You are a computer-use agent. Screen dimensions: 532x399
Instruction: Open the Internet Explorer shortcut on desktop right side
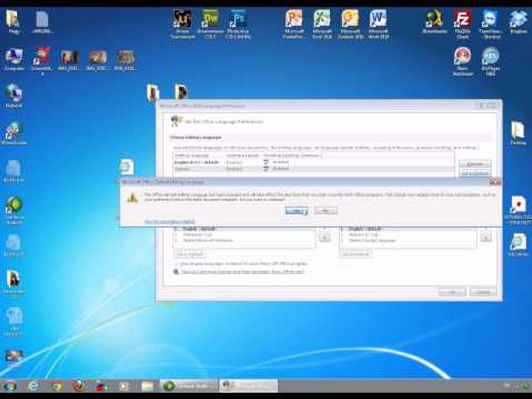coord(518,244)
